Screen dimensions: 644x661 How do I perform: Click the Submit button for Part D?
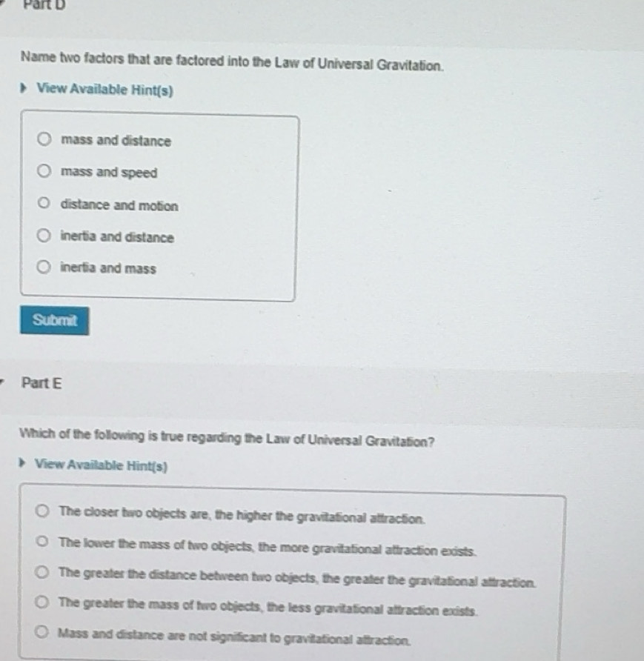pyautogui.click(x=55, y=319)
